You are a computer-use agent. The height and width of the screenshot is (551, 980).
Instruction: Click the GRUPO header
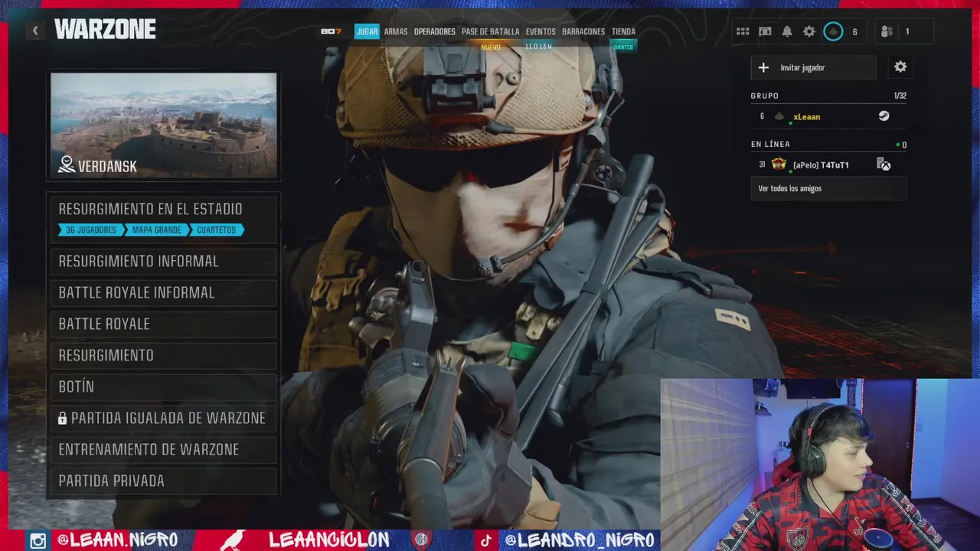[765, 96]
